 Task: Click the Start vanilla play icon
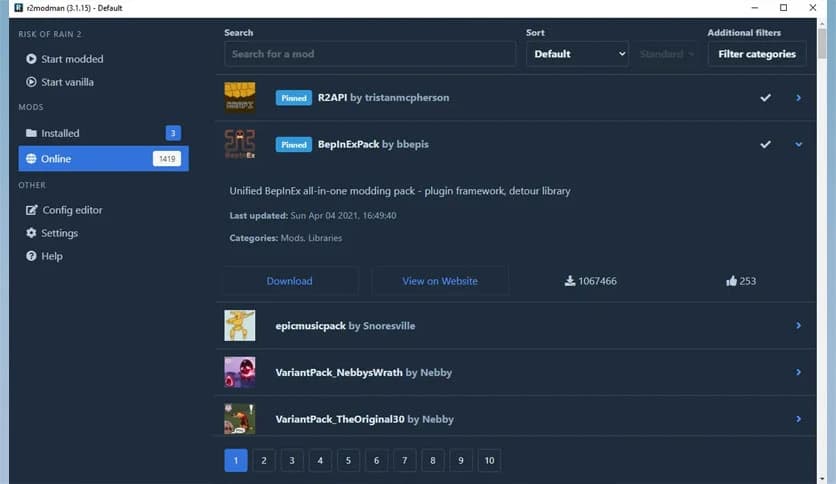click(31, 82)
